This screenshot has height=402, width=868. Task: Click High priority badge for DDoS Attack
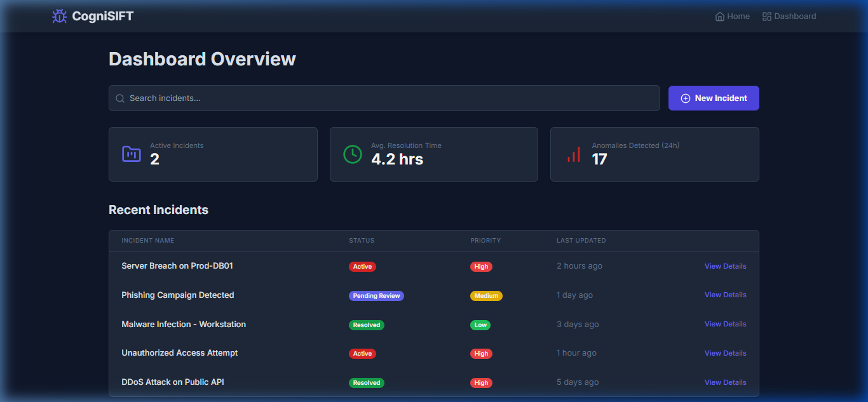(x=481, y=383)
